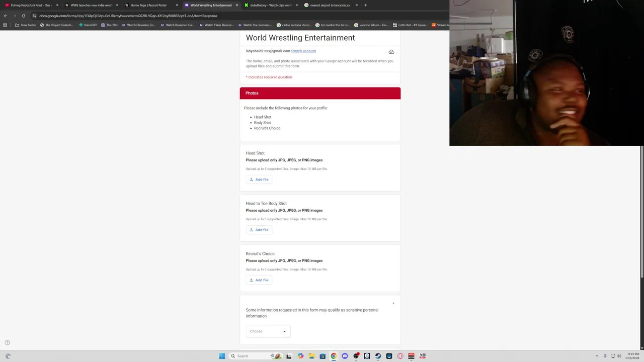This screenshot has height=362, width=644.
Task: Open Microsoft Store from taskbar
Action: pyautogui.click(x=323, y=356)
